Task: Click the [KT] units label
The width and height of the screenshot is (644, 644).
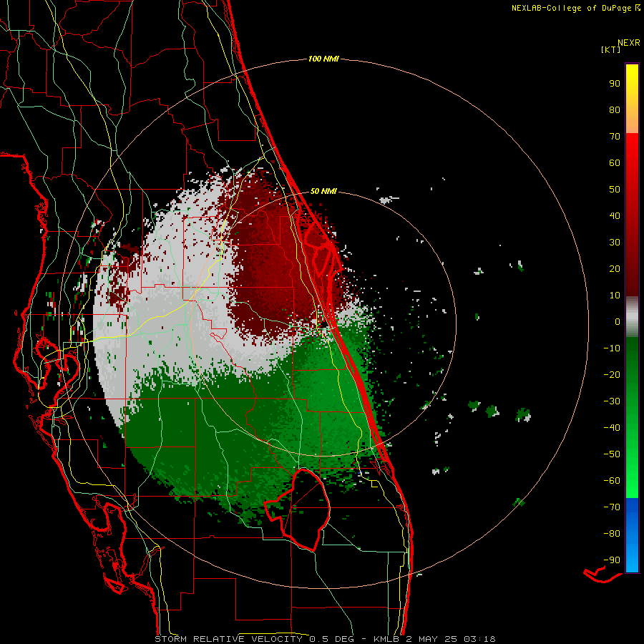Action: (x=610, y=49)
